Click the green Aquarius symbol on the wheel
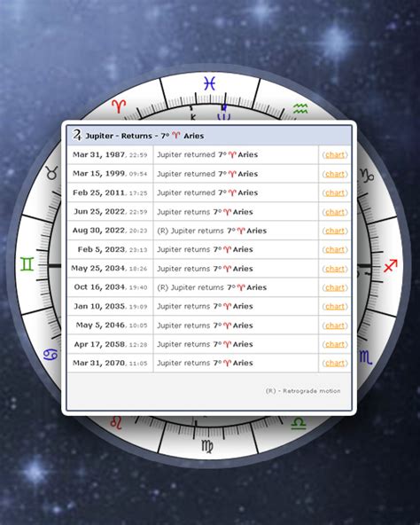420x525 pixels. [x=300, y=108]
